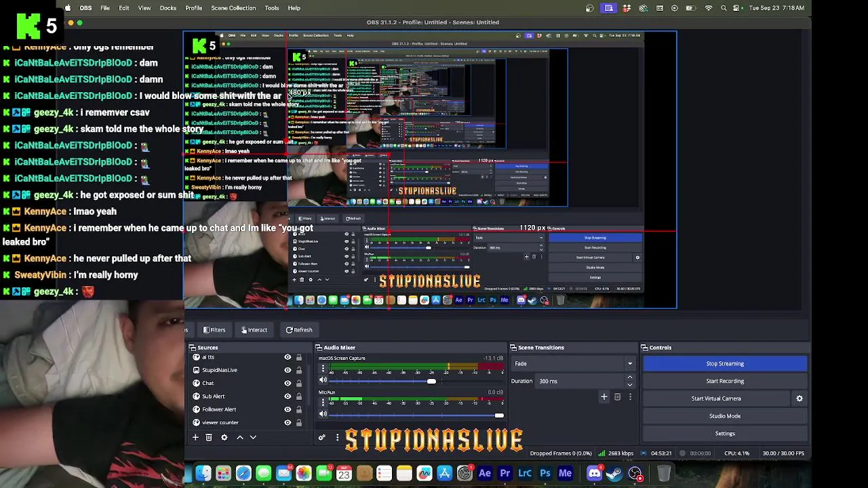Viewport: 868px width, 488px height.
Task: Hide the ai tts source
Action: pos(288,357)
